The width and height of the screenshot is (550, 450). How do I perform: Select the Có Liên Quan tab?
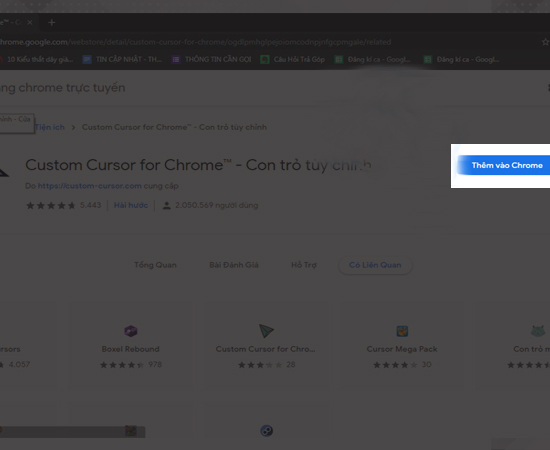pos(375,265)
